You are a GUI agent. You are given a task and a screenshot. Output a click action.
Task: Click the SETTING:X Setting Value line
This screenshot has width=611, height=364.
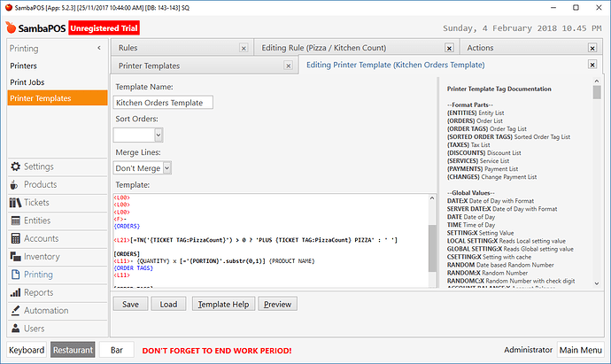pos(481,233)
